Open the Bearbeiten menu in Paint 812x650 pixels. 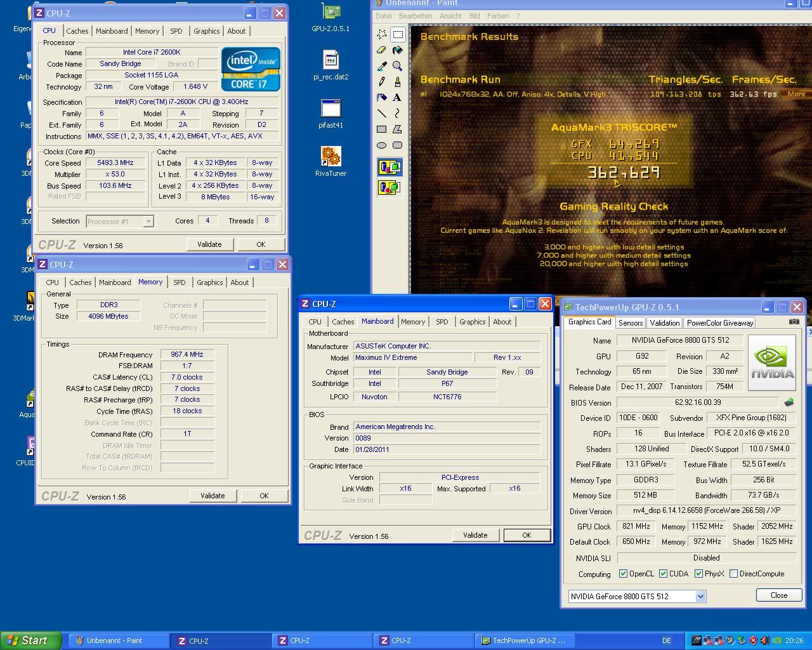click(415, 16)
